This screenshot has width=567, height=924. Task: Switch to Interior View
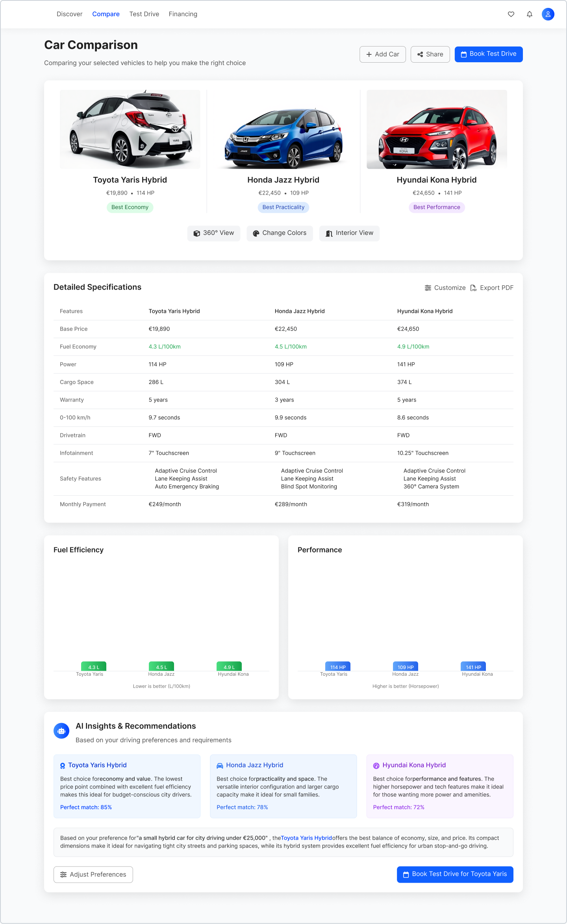click(x=349, y=233)
